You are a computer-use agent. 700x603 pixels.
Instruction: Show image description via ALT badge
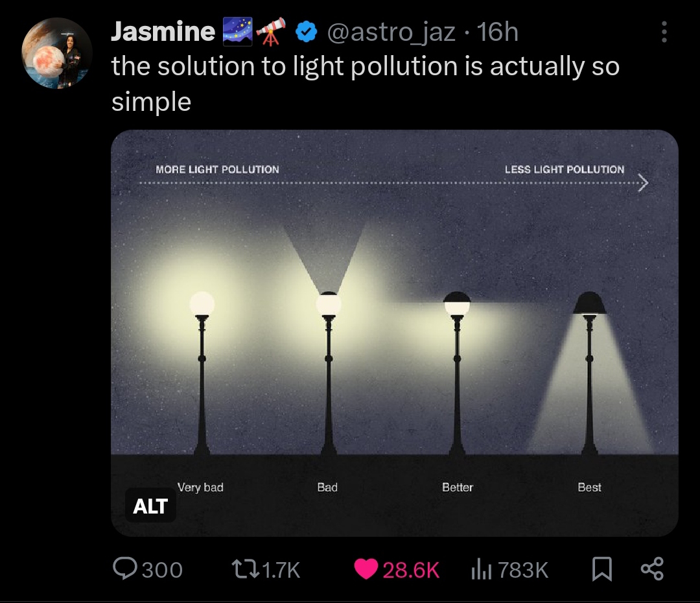[150, 506]
